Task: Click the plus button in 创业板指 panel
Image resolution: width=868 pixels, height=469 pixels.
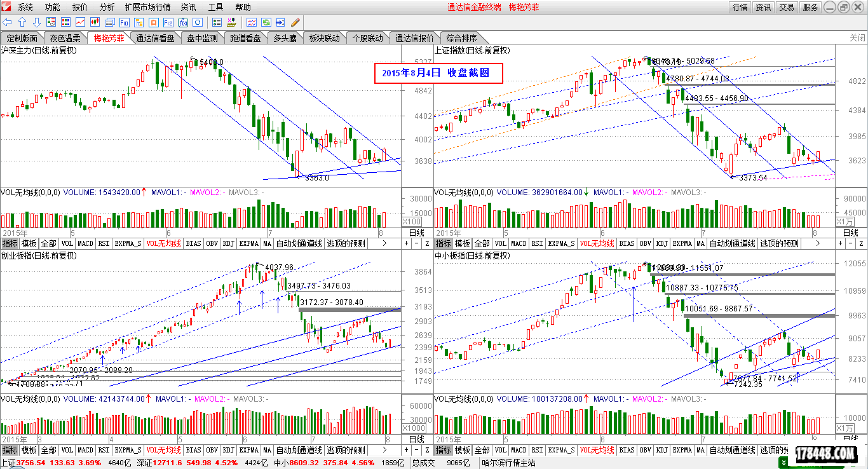Action: pyautogui.click(x=407, y=450)
